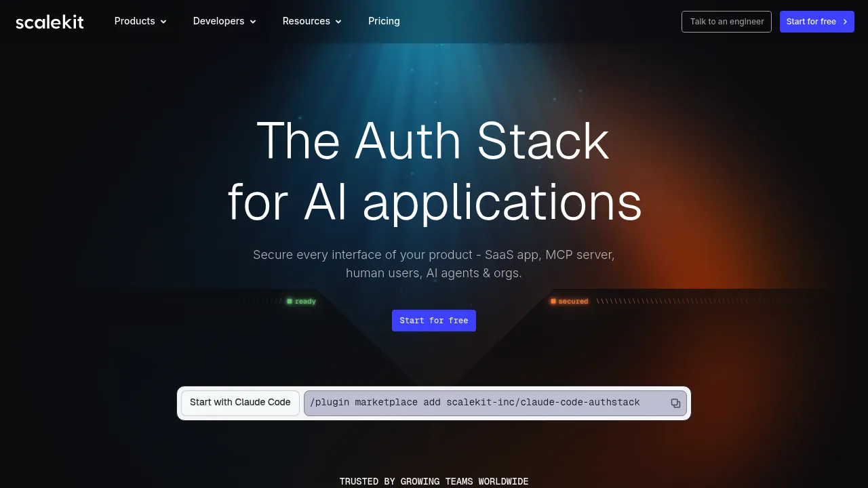868x488 pixels.
Task: Click the 'Secure every interface' subtitle text
Action: pos(434,264)
